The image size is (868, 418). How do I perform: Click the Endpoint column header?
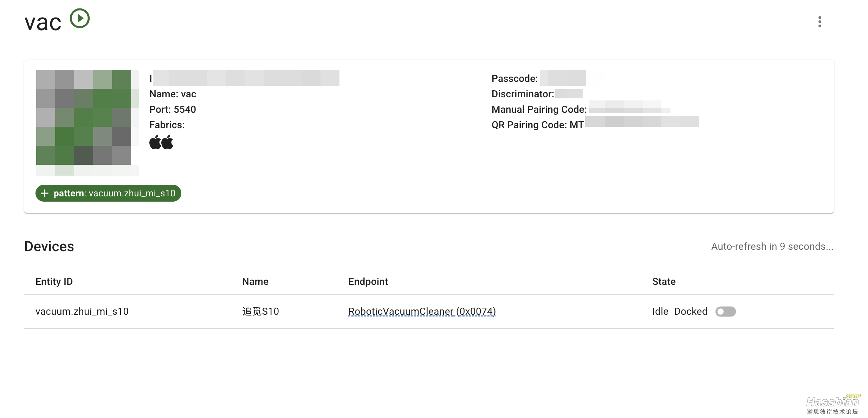pyautogui.click(x=368, y=282)
